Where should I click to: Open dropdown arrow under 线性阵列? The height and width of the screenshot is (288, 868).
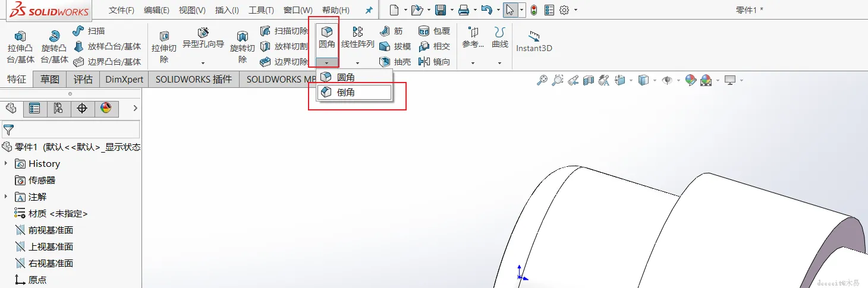[357, 63]
